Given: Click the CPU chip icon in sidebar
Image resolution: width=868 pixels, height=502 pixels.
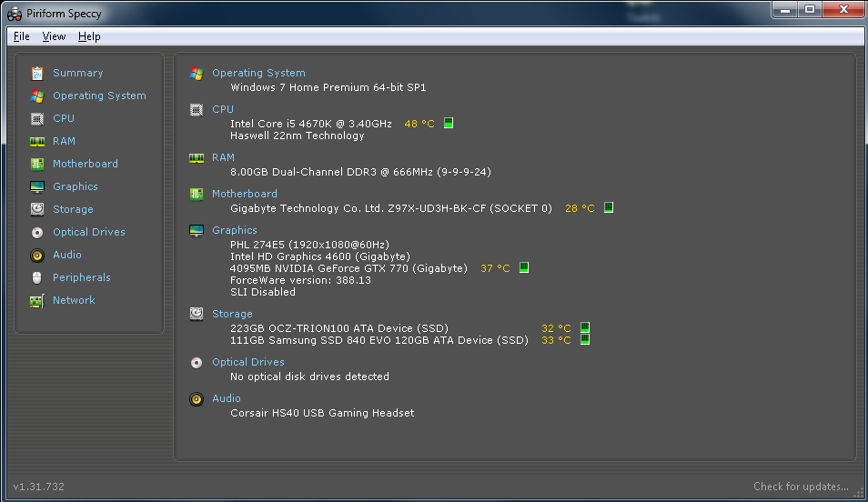Looking at the screenshot, I should [37, 118].
